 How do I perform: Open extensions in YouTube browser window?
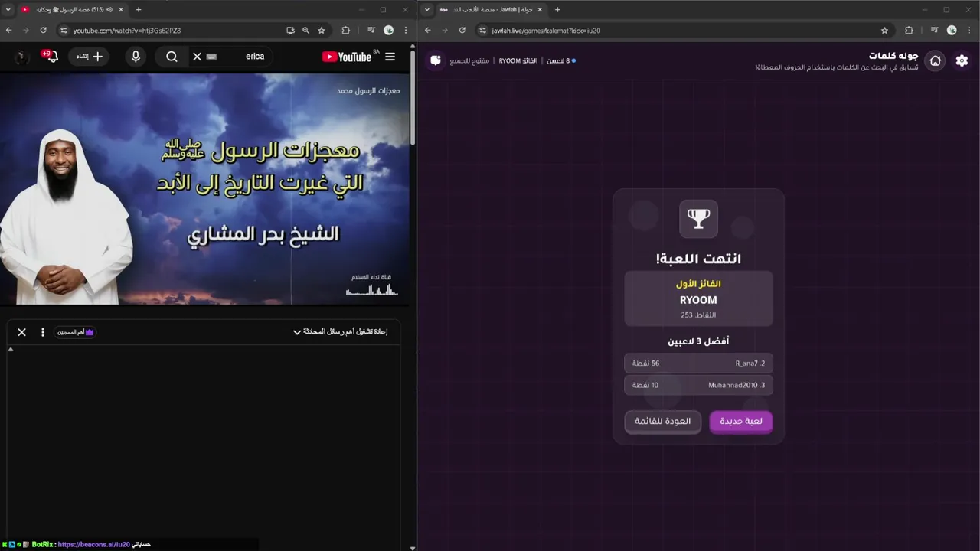[346, 31]
